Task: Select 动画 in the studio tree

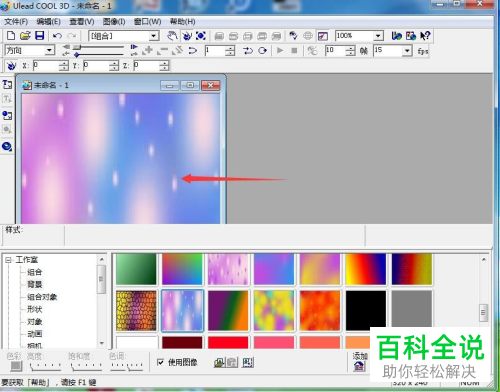Action: point(34,334)
